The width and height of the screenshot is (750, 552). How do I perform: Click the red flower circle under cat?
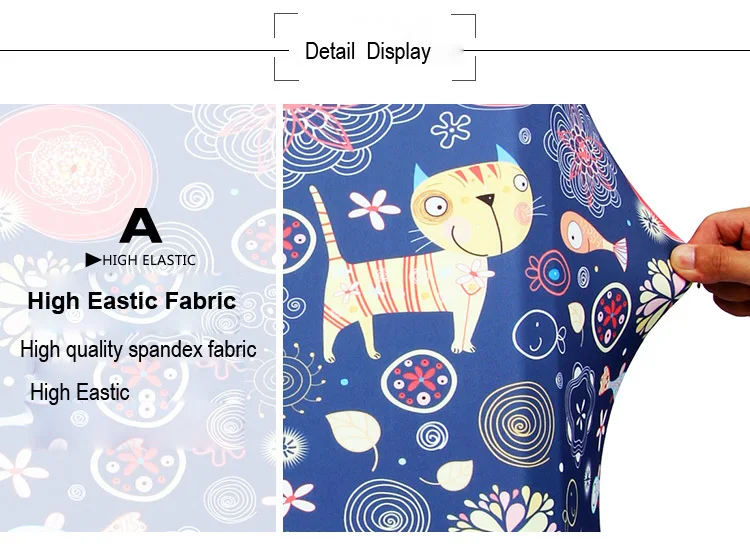pos(419,381)
